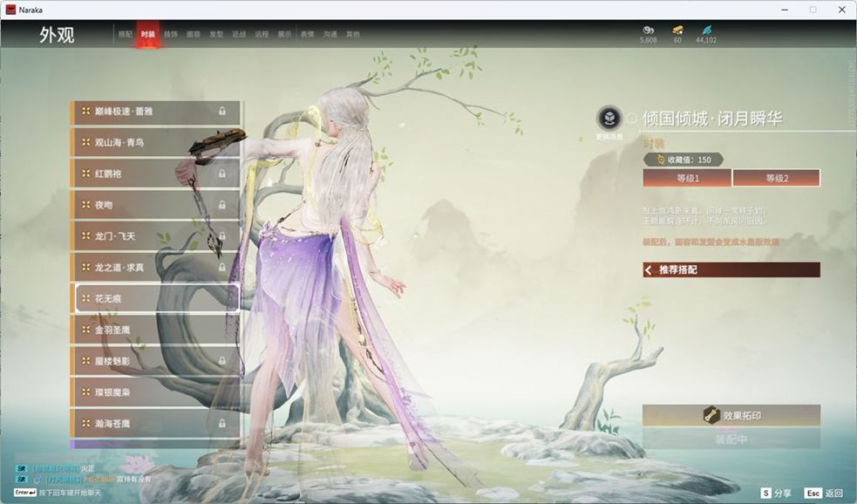Screen dimensions: 857x504
Task: Click the Naraka app icon in title bar
Action: [10, 9]
